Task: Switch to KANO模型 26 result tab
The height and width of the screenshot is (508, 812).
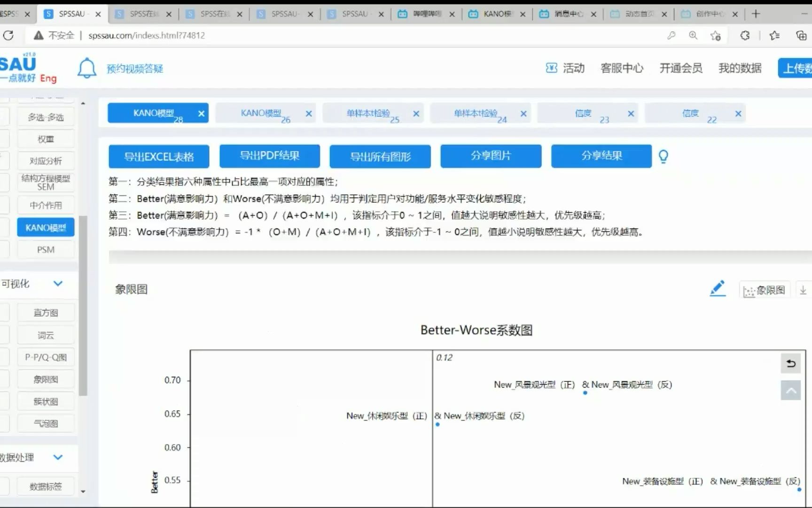Action: [265, 113]
